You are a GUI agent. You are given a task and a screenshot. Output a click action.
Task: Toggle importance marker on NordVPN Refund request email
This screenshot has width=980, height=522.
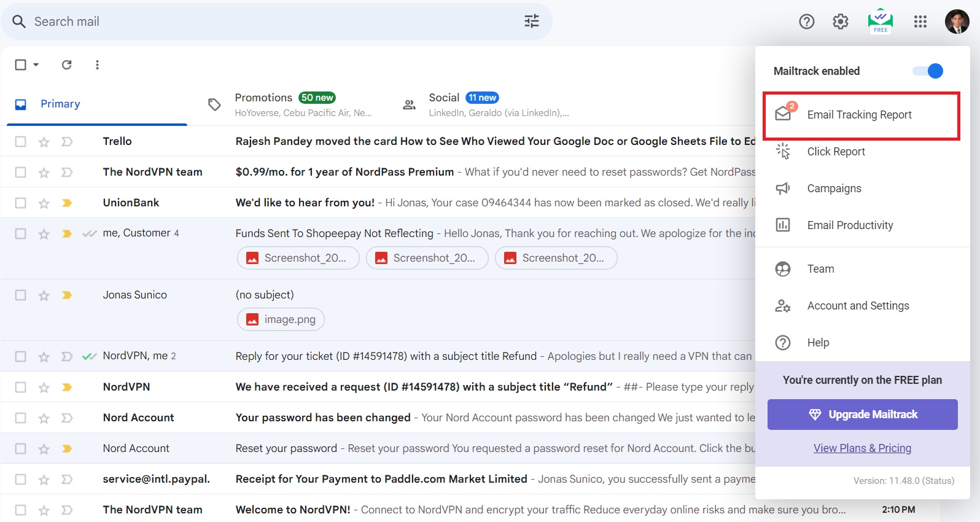pyautogui.click(x=67, y=387)
